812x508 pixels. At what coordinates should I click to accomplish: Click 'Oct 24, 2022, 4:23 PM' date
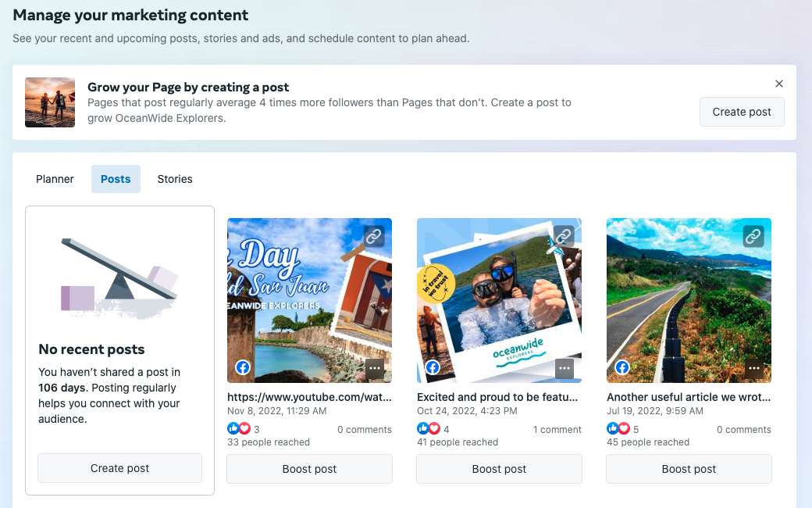coord(467,411)
